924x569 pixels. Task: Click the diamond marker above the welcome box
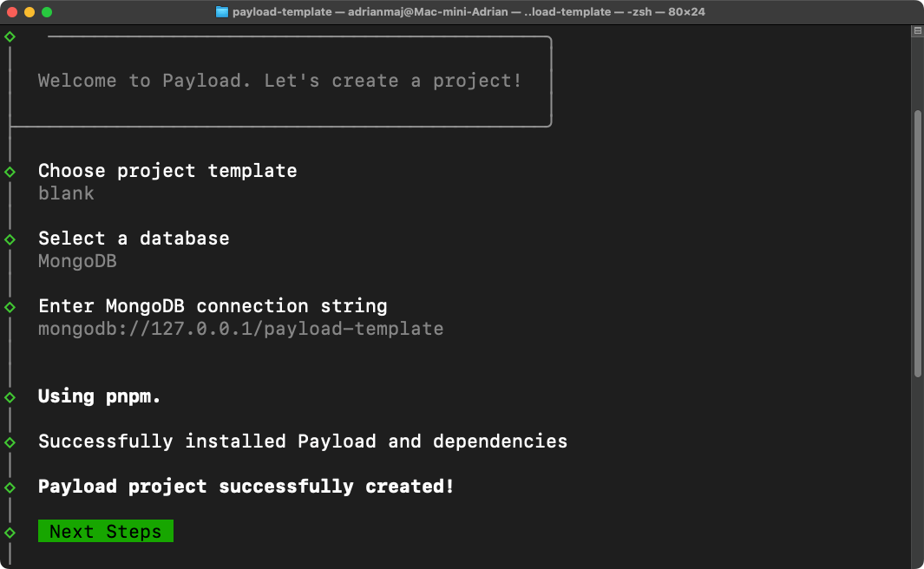coord(10,36)
